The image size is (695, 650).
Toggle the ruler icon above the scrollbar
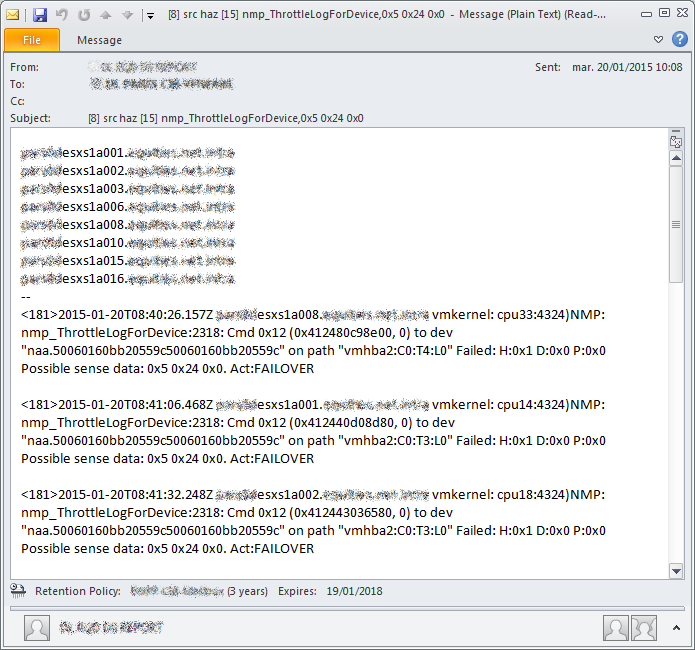click(x=676, y=142)
